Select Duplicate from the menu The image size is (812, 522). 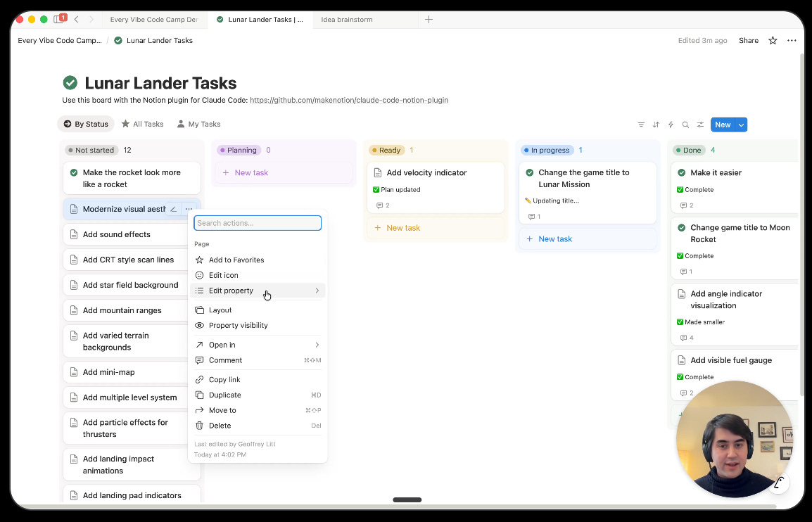(x=258, y=395)
